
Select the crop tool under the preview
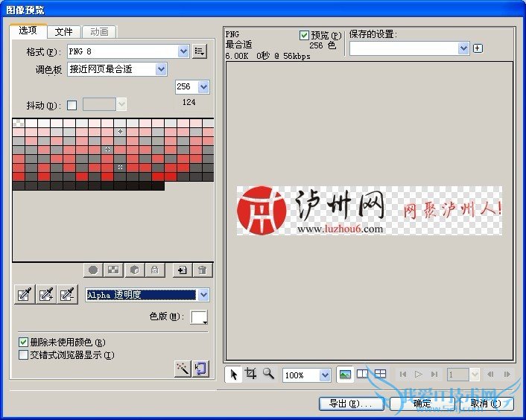click(x=250, y=373)
